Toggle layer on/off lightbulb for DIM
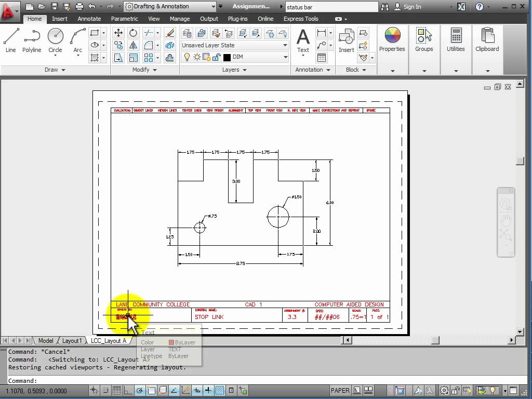The height and width of the screenshot is (399, 532). 187,57
